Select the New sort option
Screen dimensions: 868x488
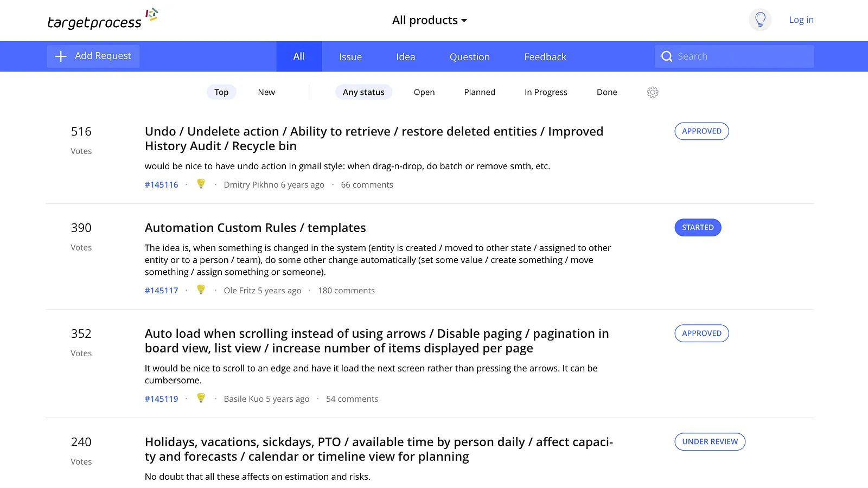pos(266,92)
